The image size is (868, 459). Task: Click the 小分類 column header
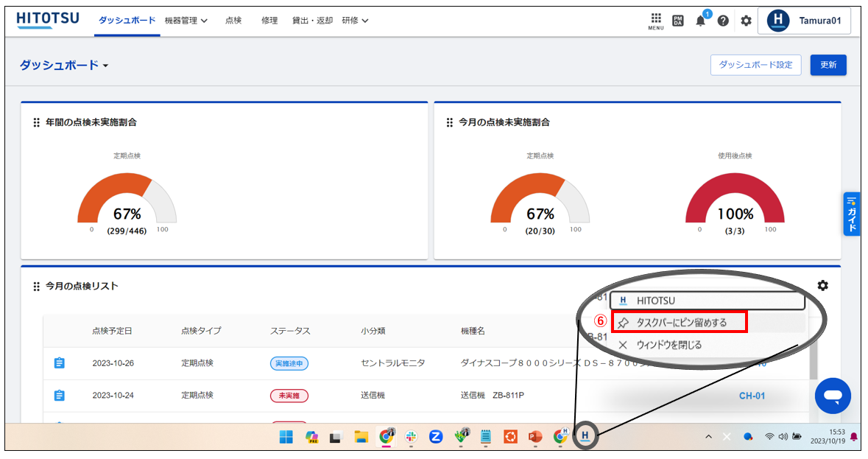point(373,331)
